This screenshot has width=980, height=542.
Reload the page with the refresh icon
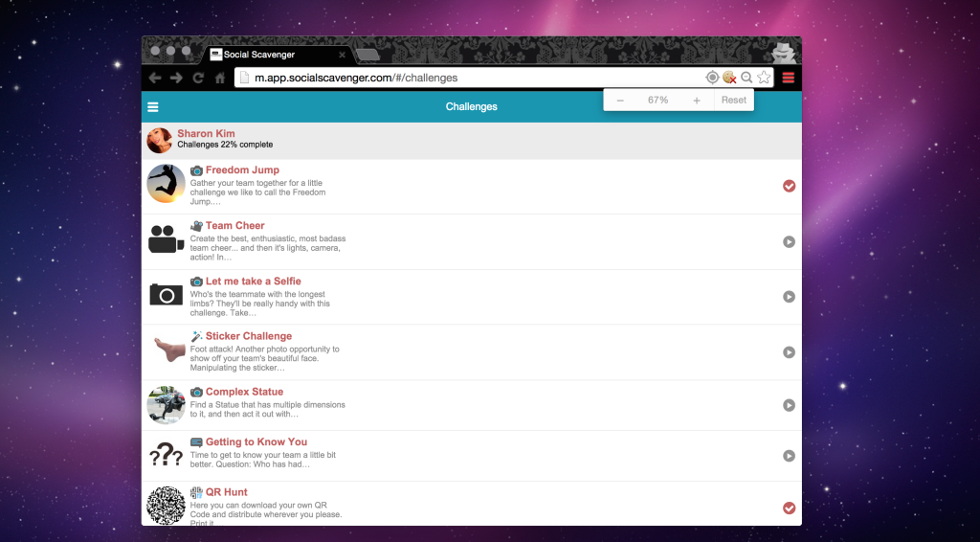click(x=198, y=79)
